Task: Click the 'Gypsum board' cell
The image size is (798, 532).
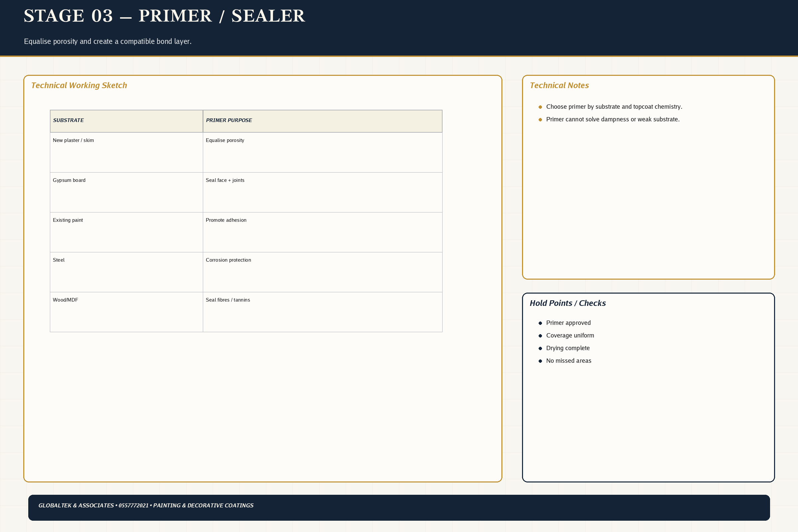Action: (127, 193)
